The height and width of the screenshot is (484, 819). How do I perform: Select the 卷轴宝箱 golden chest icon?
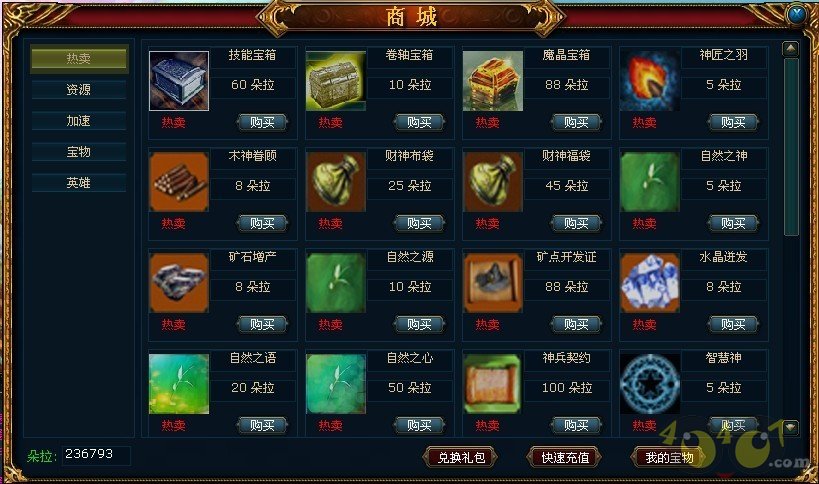(336, 81)
